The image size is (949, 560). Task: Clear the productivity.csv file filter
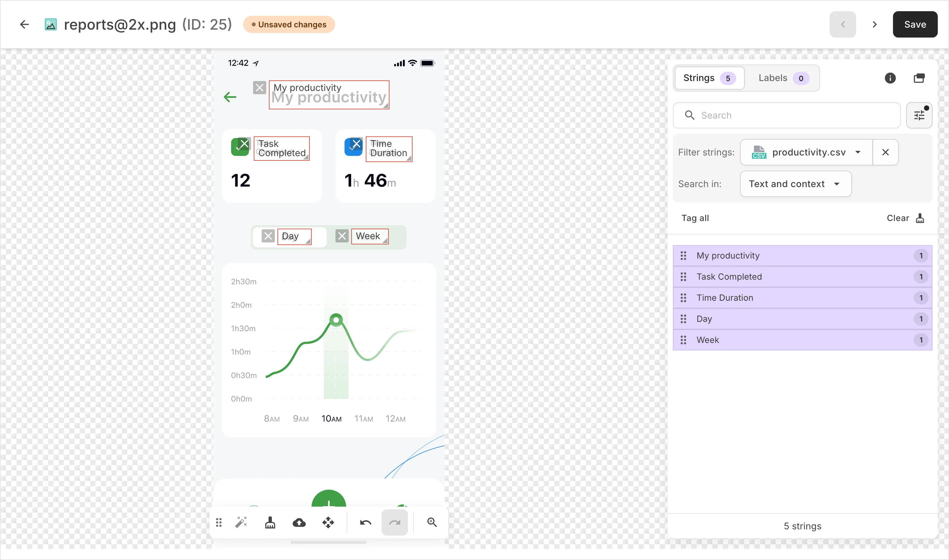[885, 152]
